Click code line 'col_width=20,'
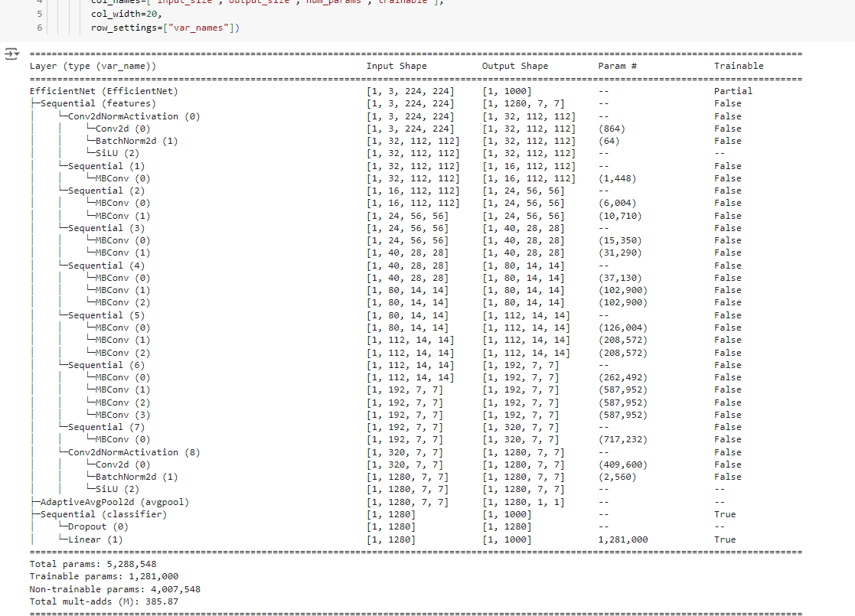Screen dimensions: 855x616 pyautogui.click(x=126, y=14)
